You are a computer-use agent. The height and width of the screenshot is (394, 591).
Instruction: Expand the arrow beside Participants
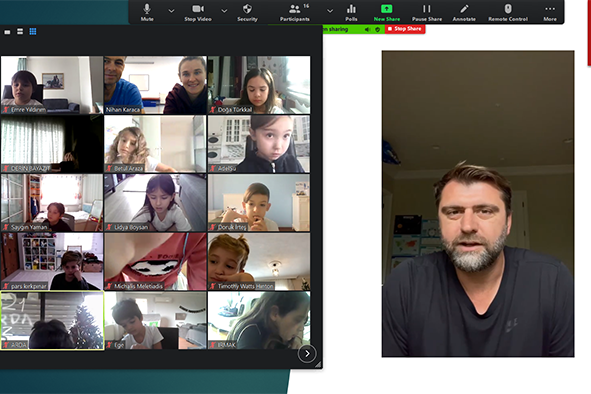point(330,11)
